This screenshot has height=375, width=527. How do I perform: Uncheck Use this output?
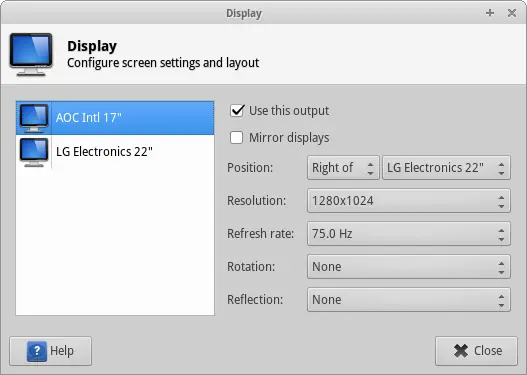coord(237,111)
